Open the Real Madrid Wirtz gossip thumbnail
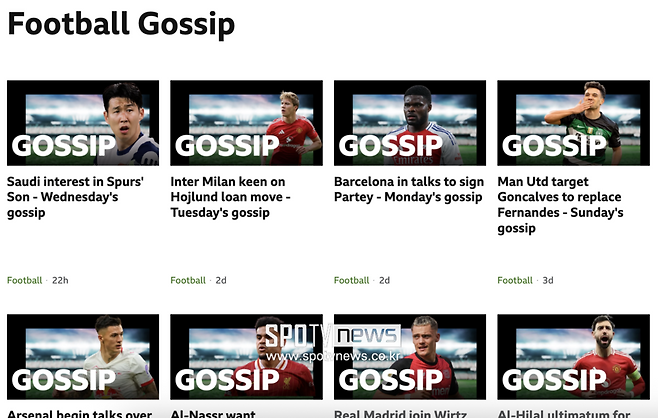This screenshot has height=418, width=658. click(410, 357)
